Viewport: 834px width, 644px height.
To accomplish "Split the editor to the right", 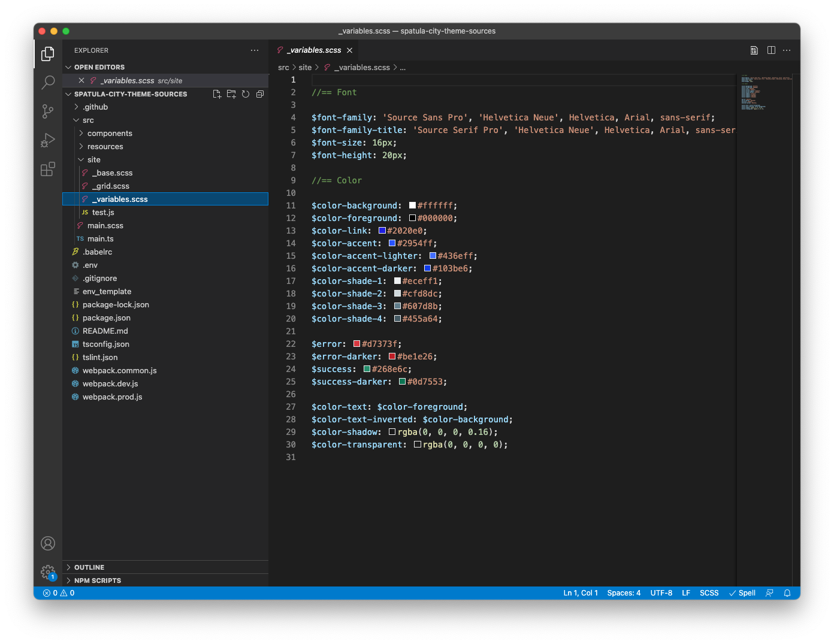I will [771, 50].
